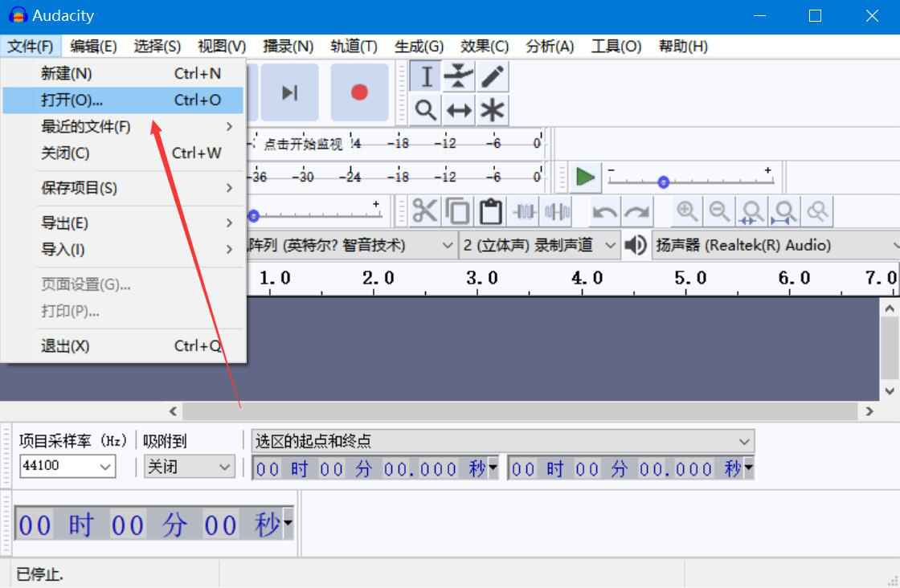Open the 编辑(E) menu
The height and width of the screenshot is (588, 900).
93,46
